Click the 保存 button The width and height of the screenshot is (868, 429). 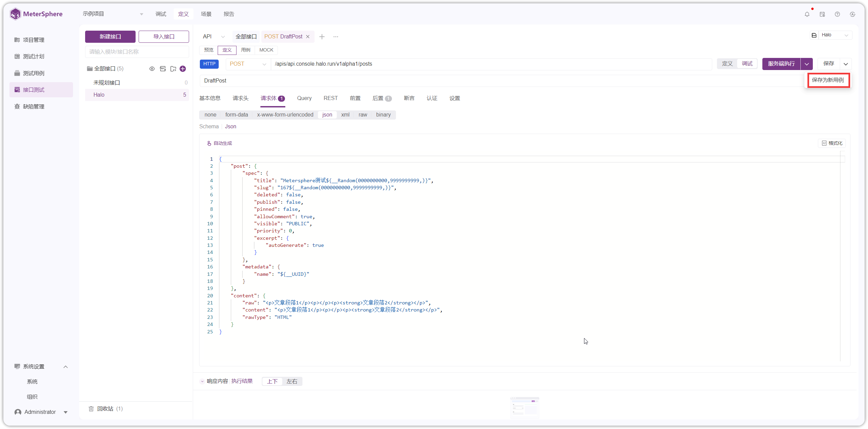[829, 64]
